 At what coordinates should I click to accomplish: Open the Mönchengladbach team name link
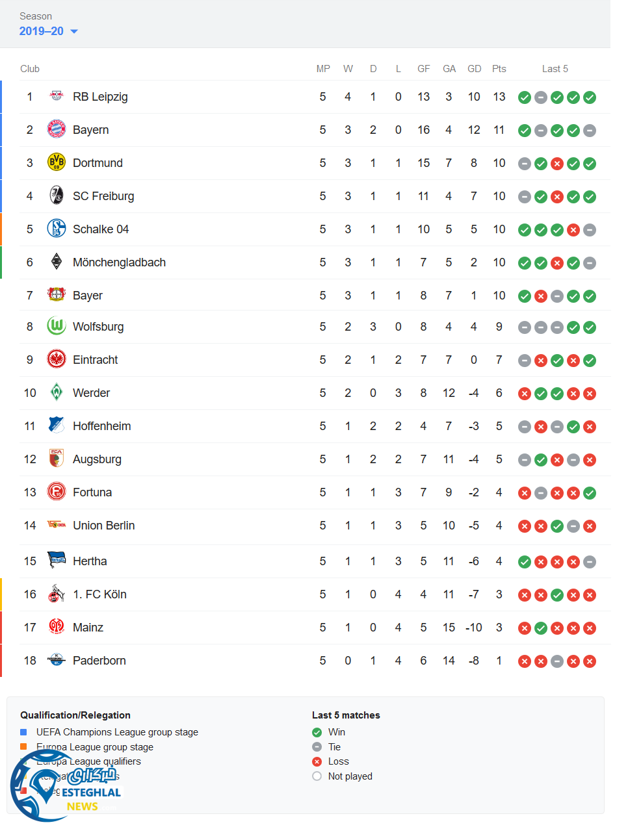click(x=119, y=262)
